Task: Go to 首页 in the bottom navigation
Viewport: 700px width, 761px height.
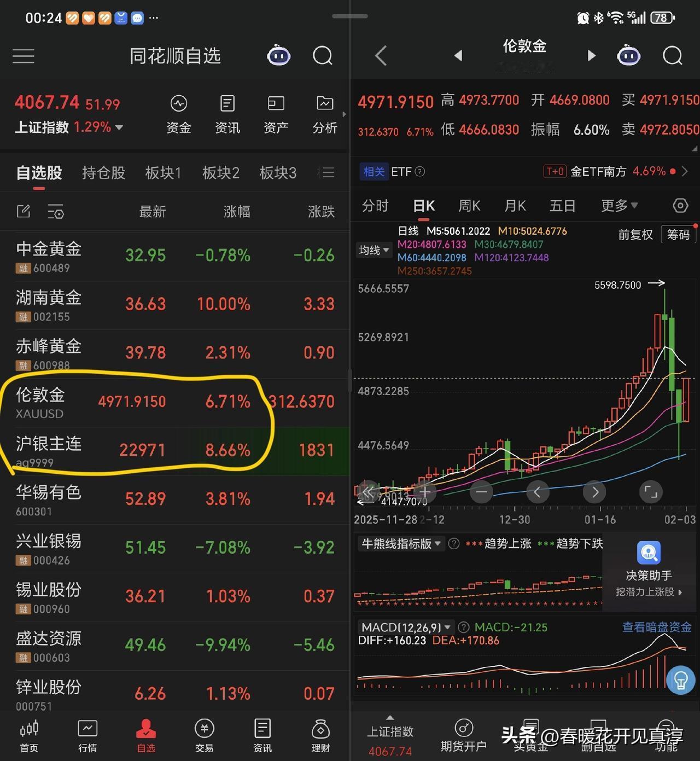Action: pyautogui.click(x=29, y=736)
